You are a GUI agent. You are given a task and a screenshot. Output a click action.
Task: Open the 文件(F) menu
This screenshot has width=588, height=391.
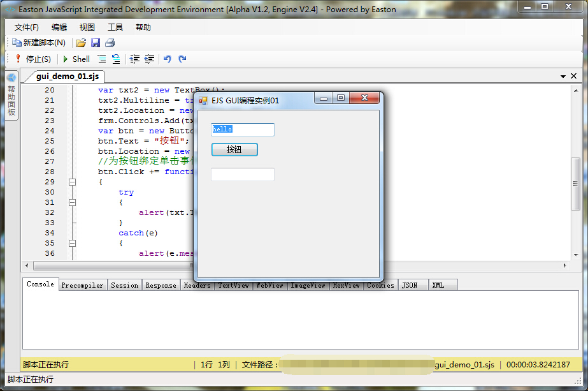26,27
